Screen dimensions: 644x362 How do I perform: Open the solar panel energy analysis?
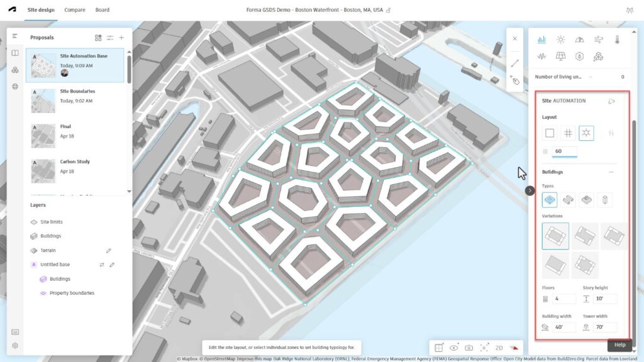(x=560, y=57)
